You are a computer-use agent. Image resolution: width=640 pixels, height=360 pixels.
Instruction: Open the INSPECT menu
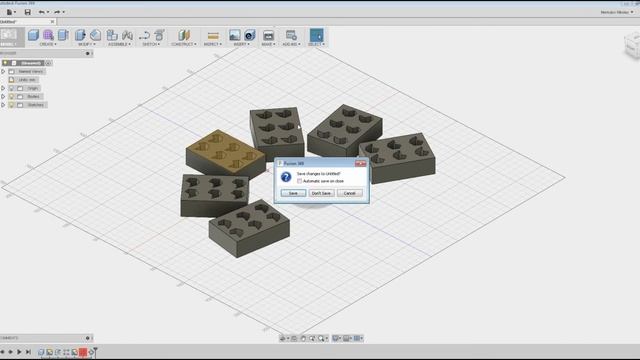coord(213,44)
